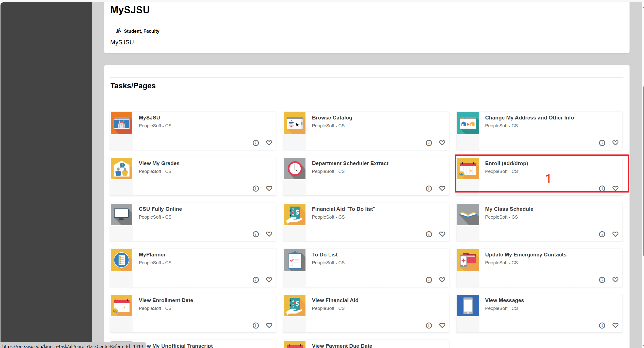644x348 pixels.
Task: Open the Enroll (add/drop) link
Action: click(x=506, y=163)
